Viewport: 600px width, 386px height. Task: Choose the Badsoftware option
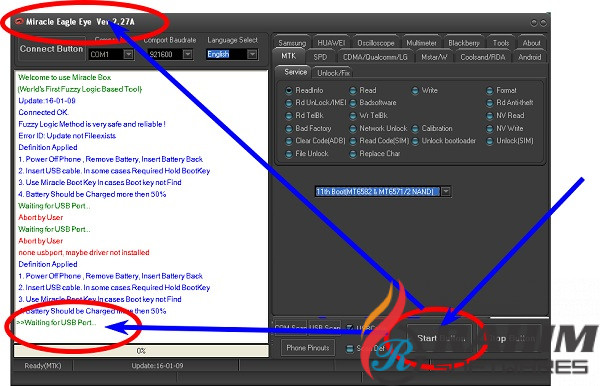tap(353, 103)
